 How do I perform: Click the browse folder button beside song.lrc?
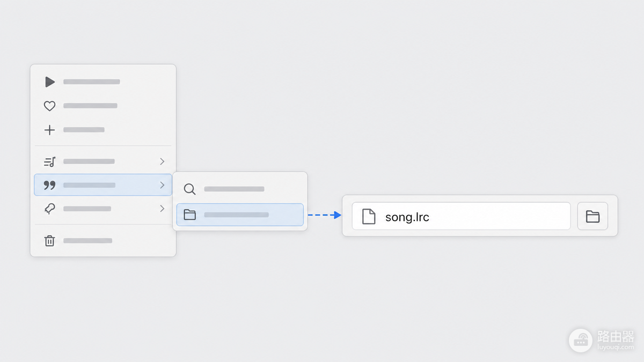tap(592, 216)
